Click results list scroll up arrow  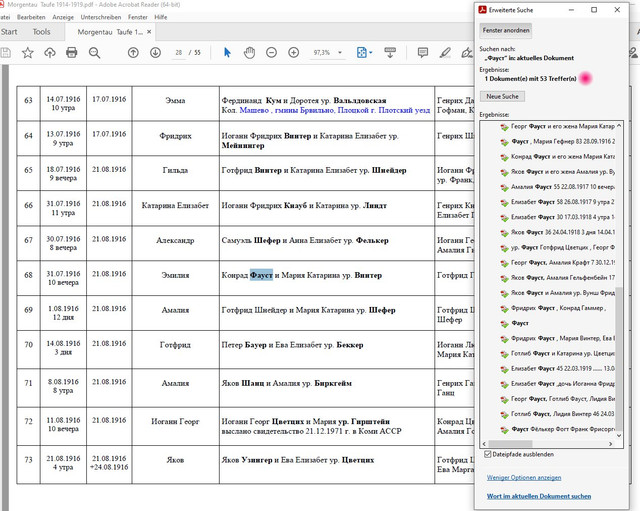[619, 126]
